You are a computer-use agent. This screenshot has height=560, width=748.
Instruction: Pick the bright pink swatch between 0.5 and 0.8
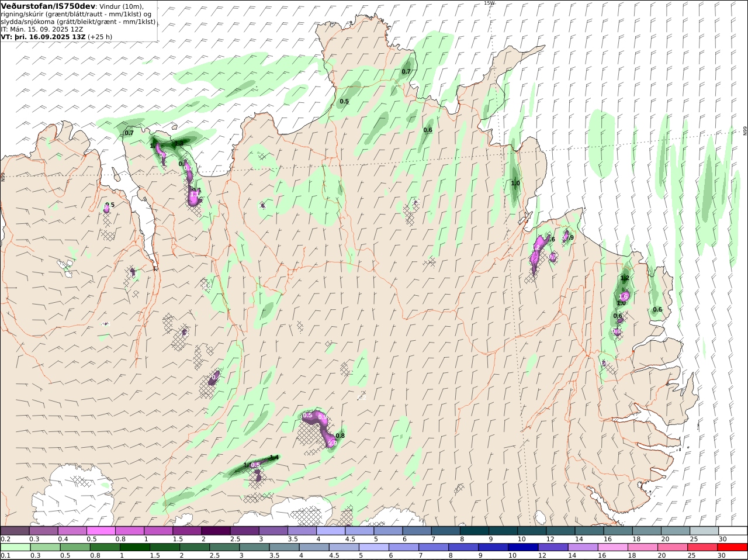click(101, 530)
